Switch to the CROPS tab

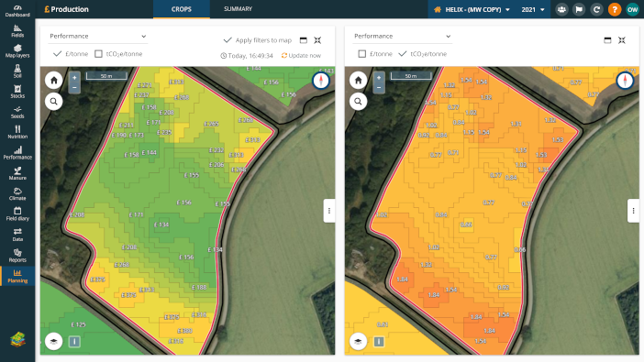pos(182,9)
